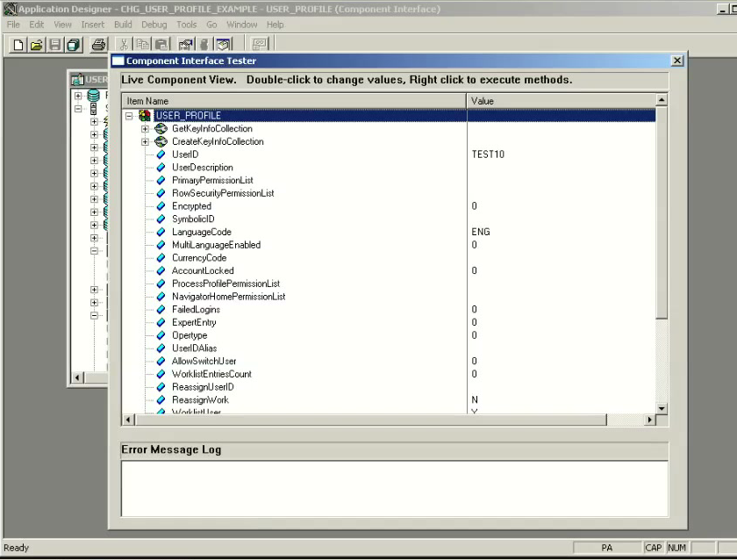The image size is (737, 560).
Task: Click the New document toolbar icon
Action: tap(18, 45)
